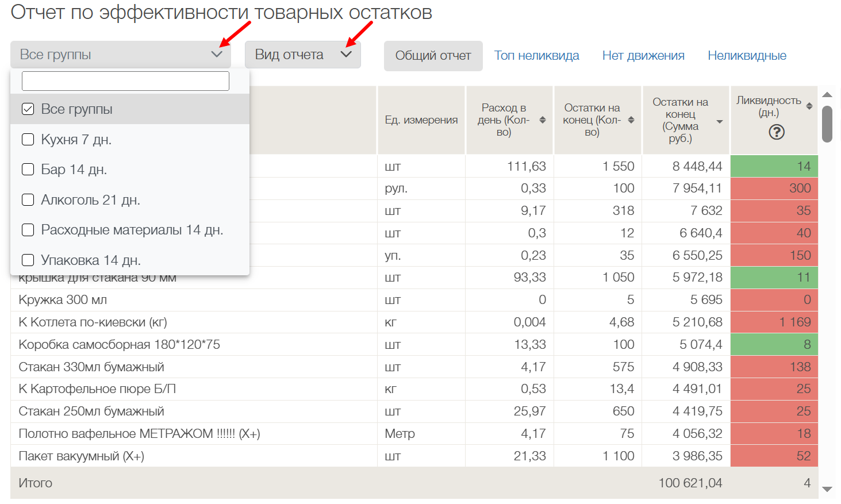
Task: Click scrollbar up arrow at table top
Action: pyautogui.click(x=827, y=95)
